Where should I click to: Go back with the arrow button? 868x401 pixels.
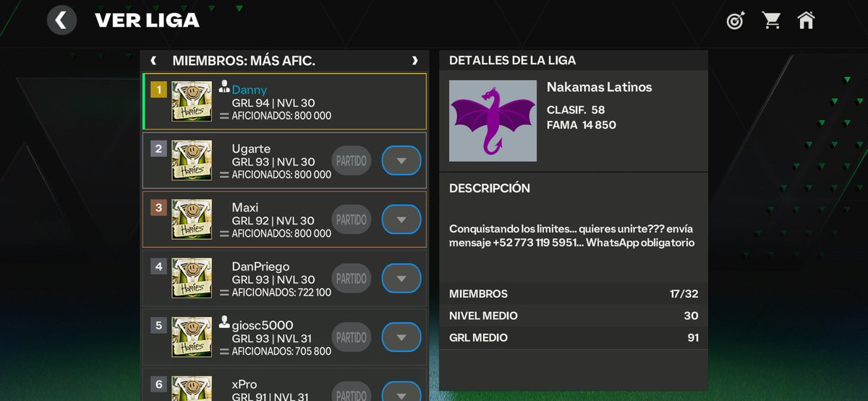coord(61,20)
